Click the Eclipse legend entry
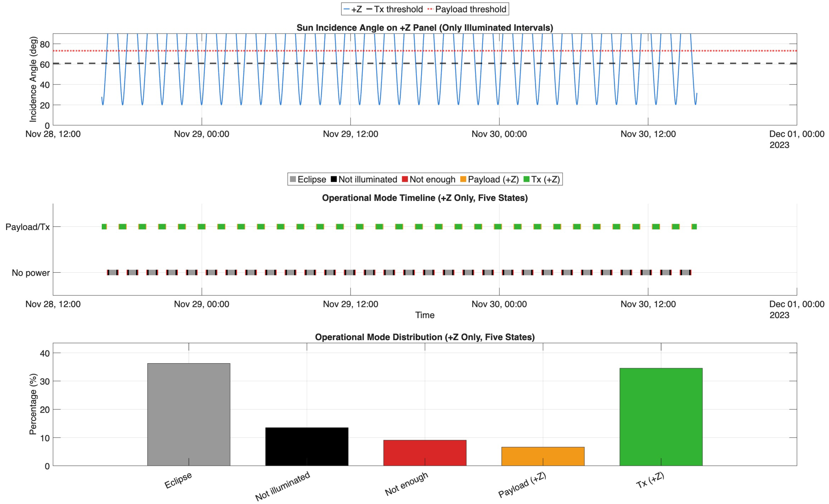 (308, 179)
